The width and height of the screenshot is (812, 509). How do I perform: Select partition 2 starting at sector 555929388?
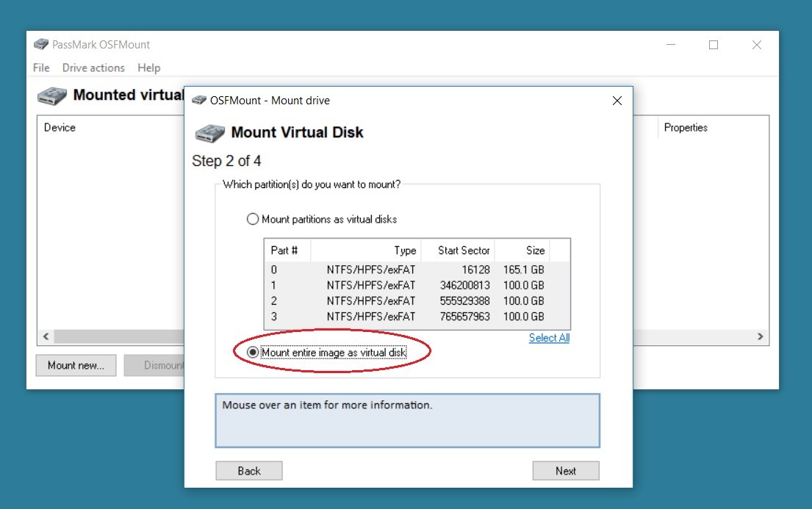[417, 301]
